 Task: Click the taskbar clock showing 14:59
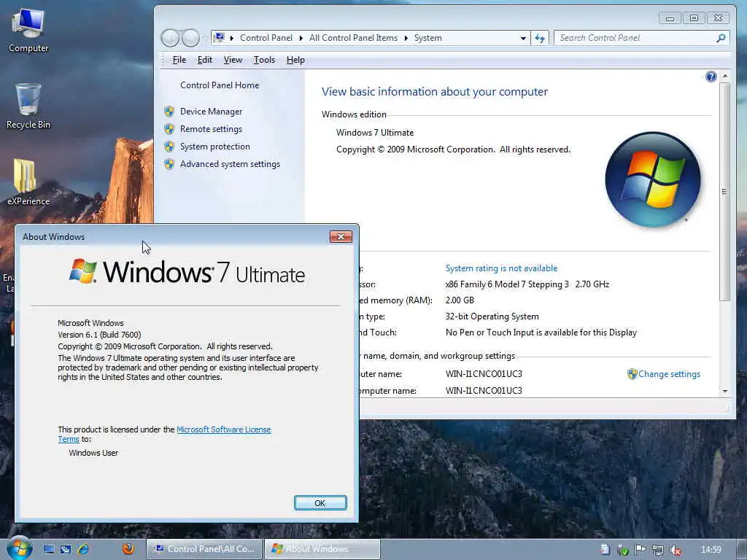coord(711,550)
